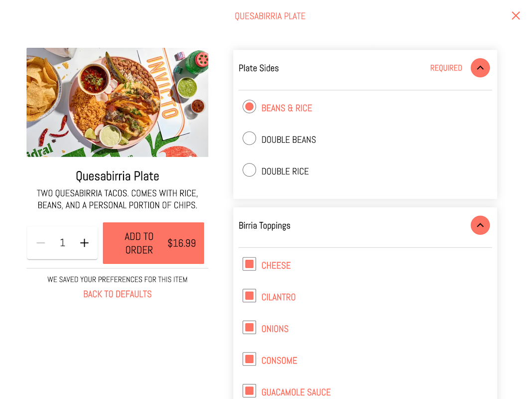Viewport: 532px width, 399px height.
Task: Uncheck the Cheese topping
Action: pyautogui.click(x=249, y=264)
